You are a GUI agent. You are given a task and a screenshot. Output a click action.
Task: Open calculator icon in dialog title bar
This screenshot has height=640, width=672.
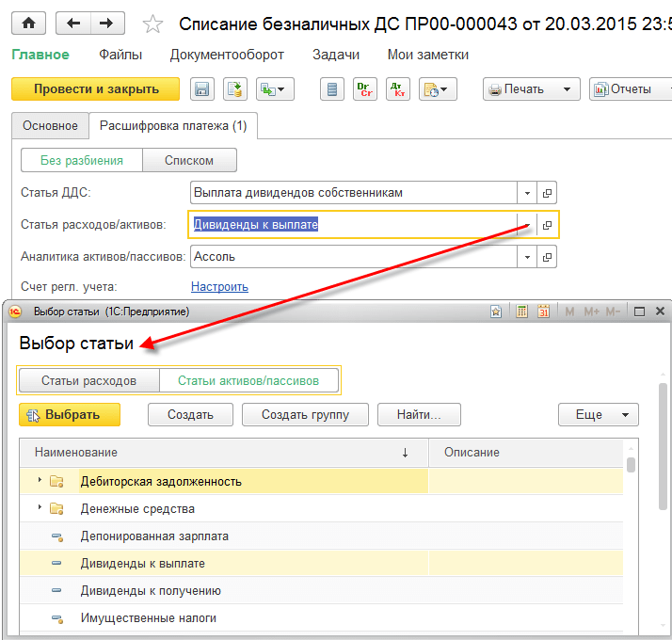[521, 312]
